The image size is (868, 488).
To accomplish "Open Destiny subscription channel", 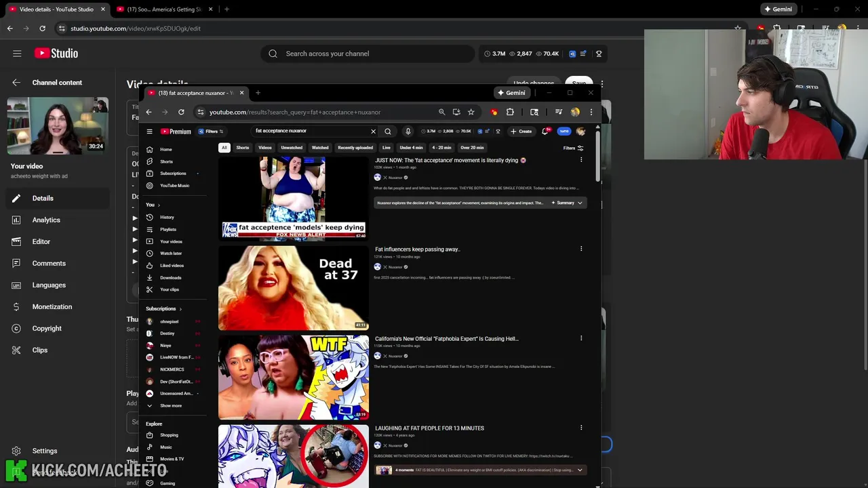I will pos(167,333).
